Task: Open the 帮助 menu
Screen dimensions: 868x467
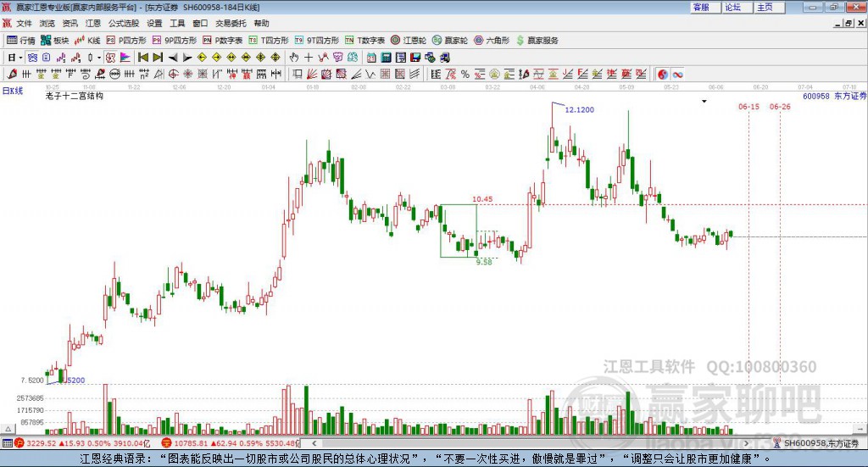Action: pyautogui.click(x=261, y=23)
